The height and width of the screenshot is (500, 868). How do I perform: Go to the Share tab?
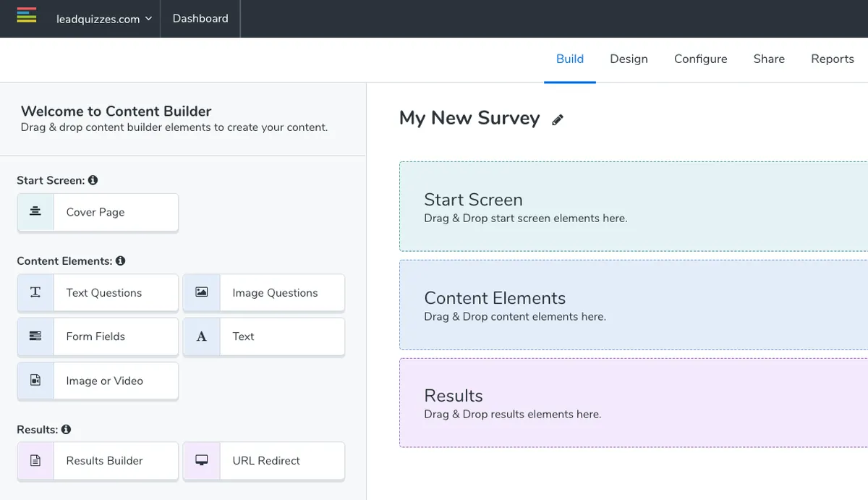(768, 59)
